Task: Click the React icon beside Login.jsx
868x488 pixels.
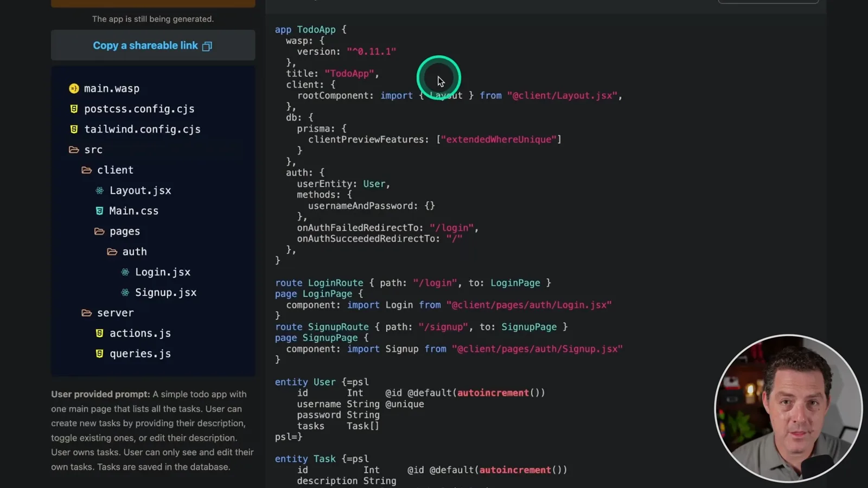Action: (125, 272)
